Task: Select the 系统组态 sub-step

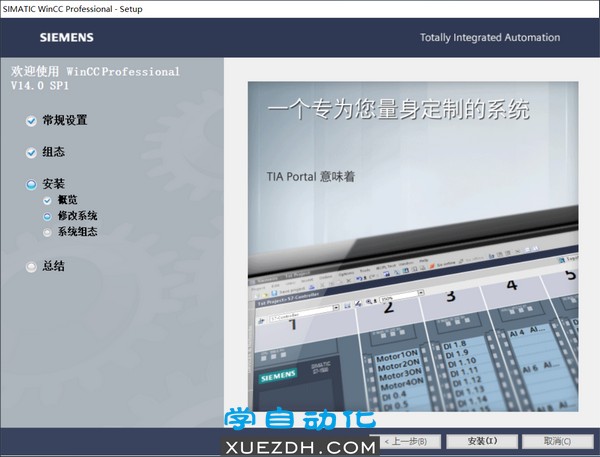Action: point(77,232)
